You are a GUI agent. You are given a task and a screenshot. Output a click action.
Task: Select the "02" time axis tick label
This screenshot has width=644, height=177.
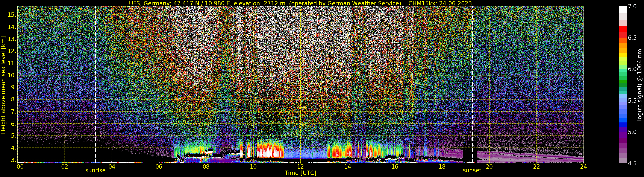tap(65, 167)
